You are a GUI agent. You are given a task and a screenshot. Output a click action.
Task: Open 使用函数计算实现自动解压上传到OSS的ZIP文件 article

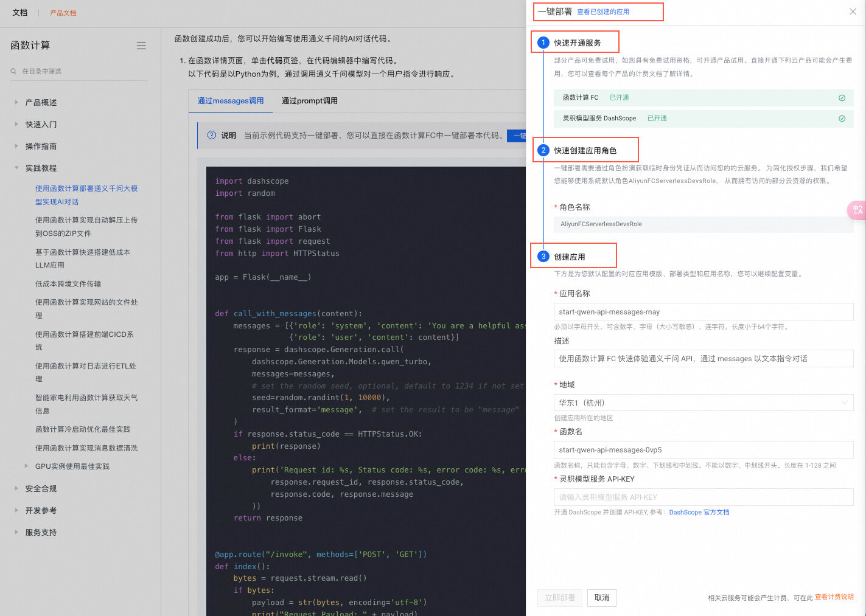tap(86, 227)
